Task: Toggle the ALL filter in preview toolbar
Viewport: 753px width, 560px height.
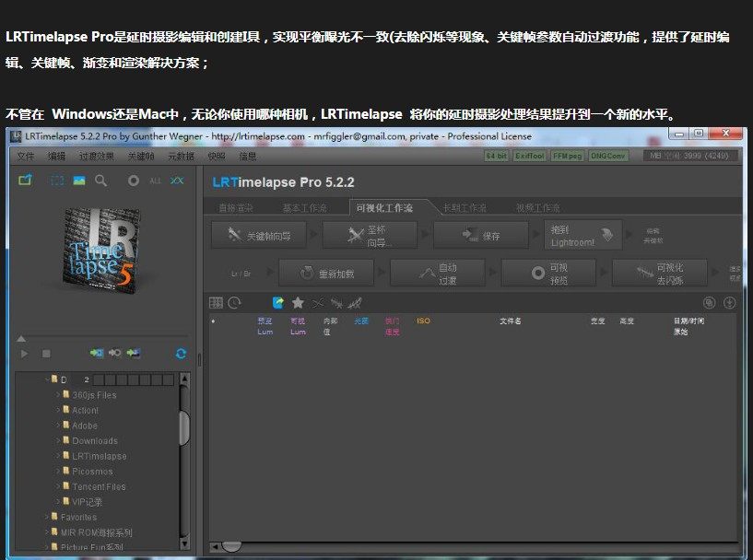Action: coord(155,181)
